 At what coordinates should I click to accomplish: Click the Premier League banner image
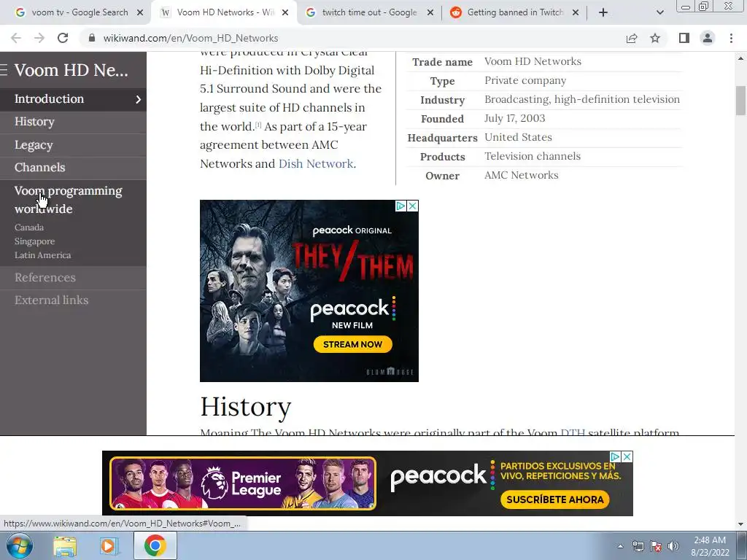(x=243, y=483)
